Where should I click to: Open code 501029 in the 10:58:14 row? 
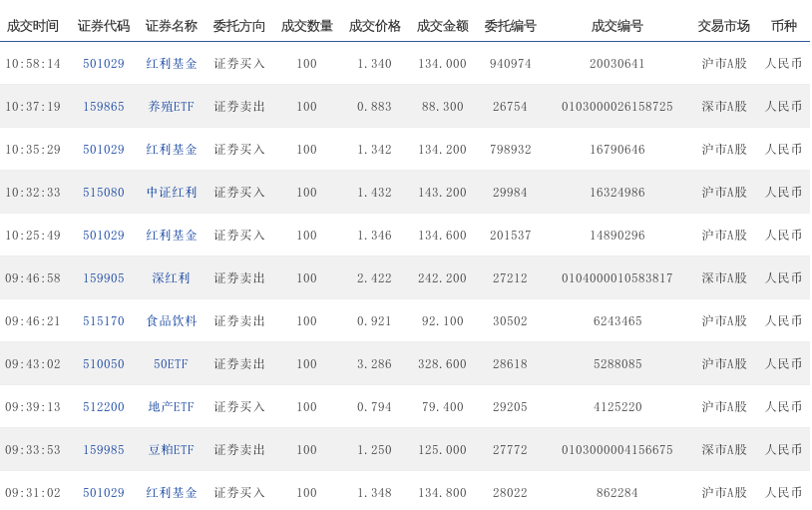coord(104,64)
